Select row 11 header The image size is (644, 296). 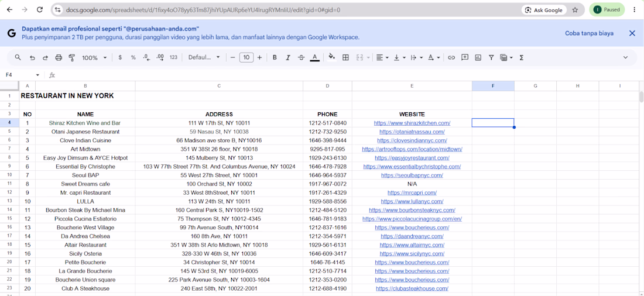pos(9,184)
